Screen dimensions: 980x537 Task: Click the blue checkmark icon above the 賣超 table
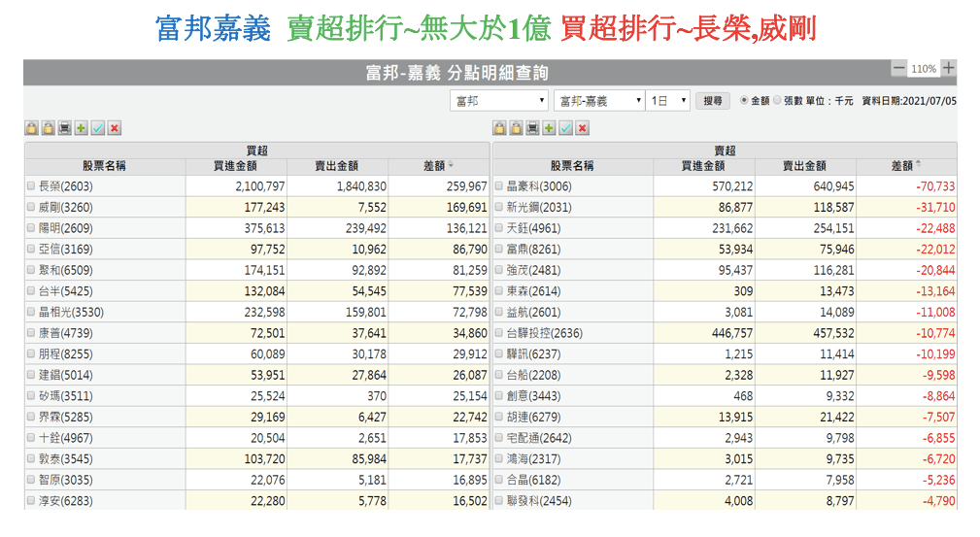565,128
